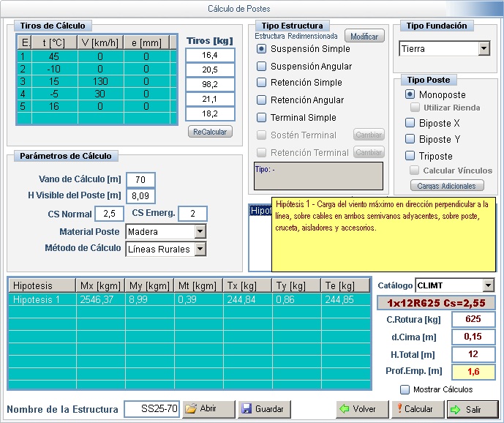The width and height of the screenshot is (504, 423).
Task: Select Suspensión Simple structure type
Action: (262, 49)
